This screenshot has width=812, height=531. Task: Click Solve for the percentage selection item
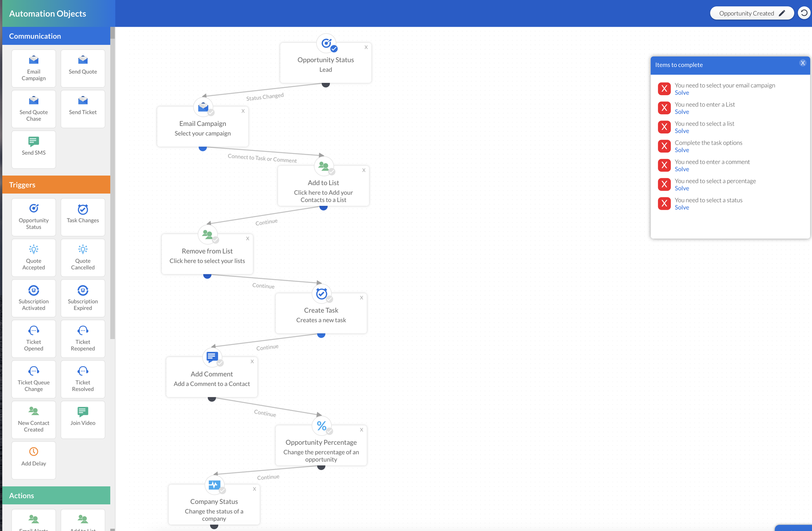click(x=682, y=188)
